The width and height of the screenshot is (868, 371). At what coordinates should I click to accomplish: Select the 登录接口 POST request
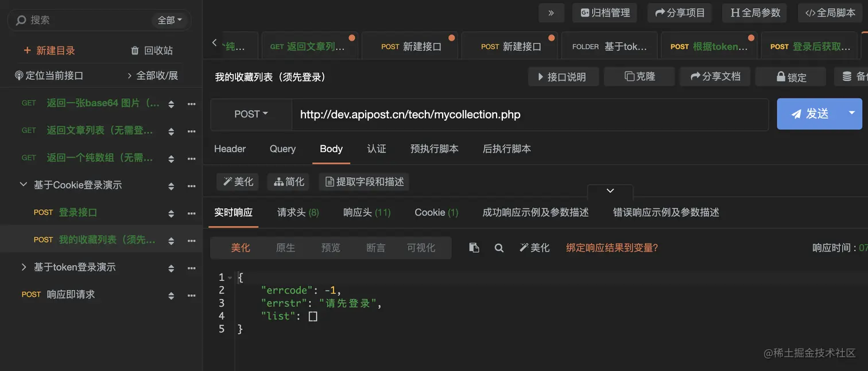click(65, 212)
